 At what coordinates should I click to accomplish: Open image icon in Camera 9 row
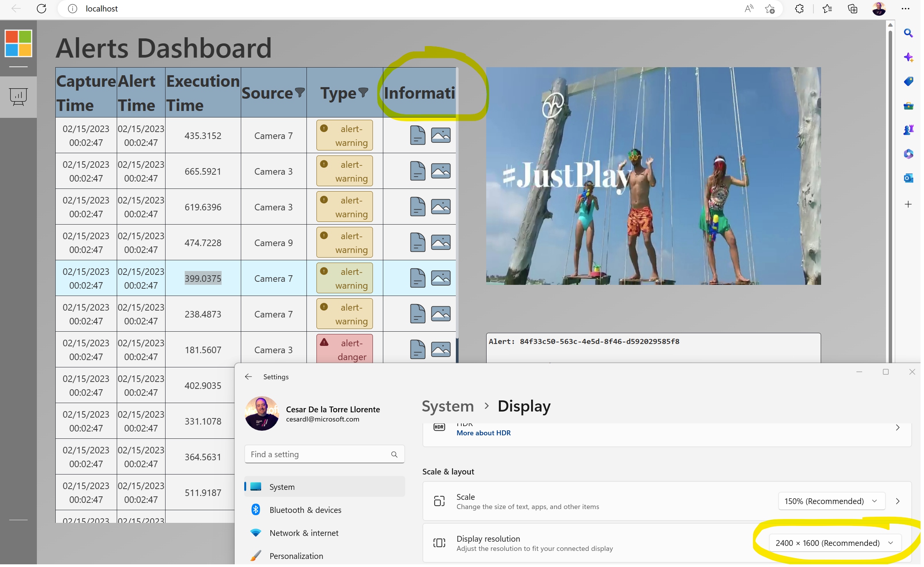440,243
